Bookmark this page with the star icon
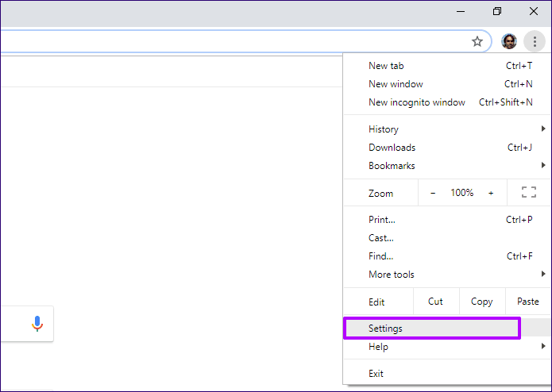Screen dimensions: 552x392 (x=477, y=41)
